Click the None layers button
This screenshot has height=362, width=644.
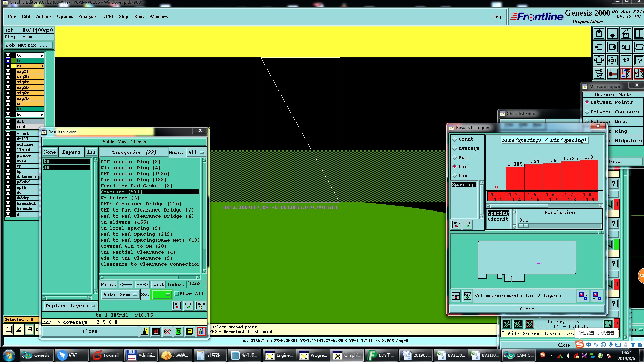click(50, 152)
